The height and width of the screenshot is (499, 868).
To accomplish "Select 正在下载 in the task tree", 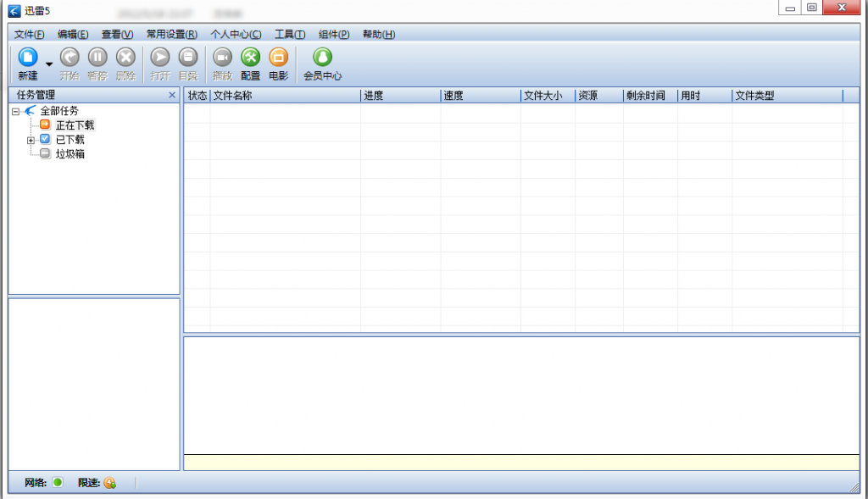I will point(75,125).
